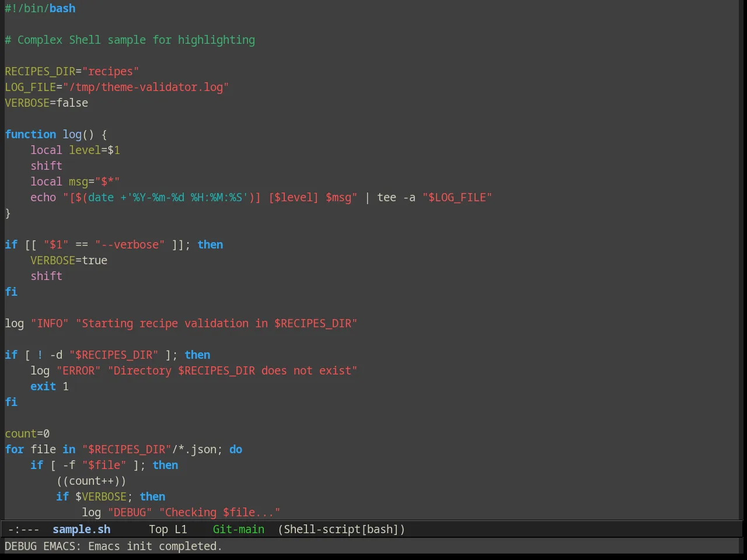Click the -:--- buffer status indicator

click(x=24, y=529)
